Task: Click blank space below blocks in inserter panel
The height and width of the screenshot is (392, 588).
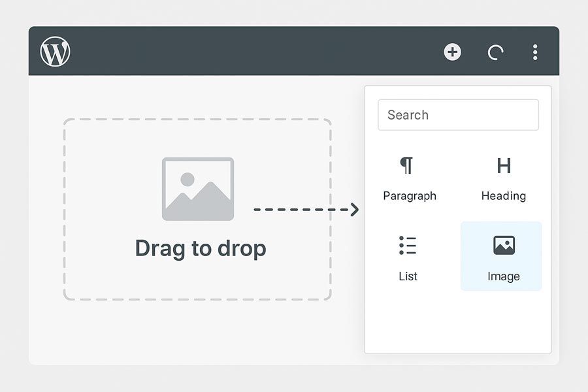Action: tap(457, 323)
